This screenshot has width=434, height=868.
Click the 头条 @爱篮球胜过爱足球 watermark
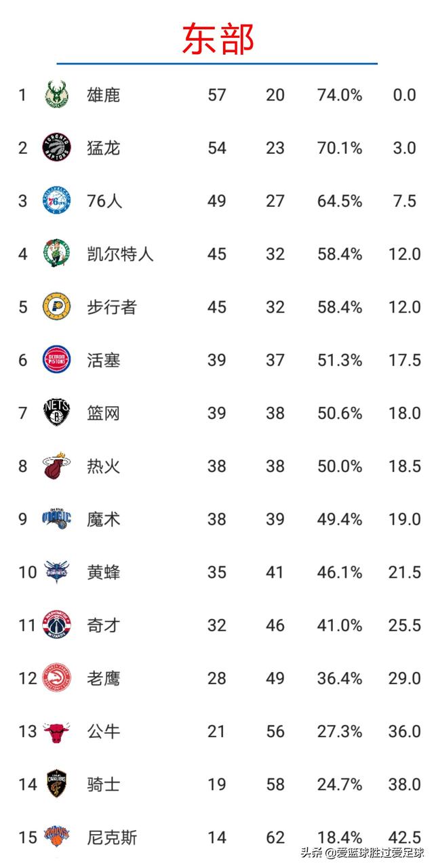click(x=362, y=852)
